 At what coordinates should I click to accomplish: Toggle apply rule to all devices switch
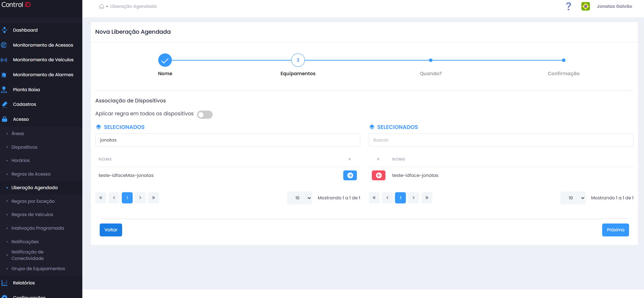click(205, 115)
